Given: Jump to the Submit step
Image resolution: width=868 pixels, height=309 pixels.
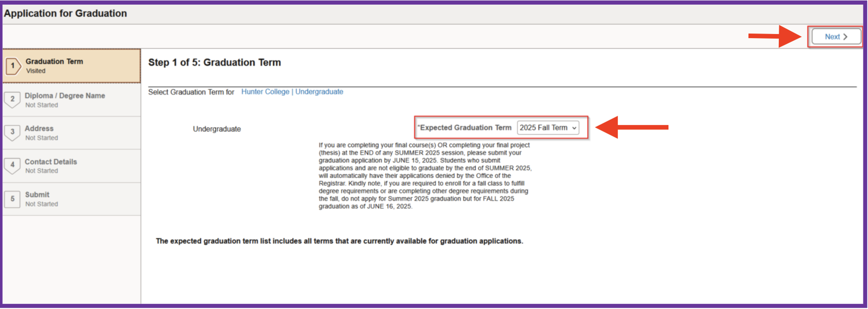Looking at the screenshot, I should click(37, 195).
